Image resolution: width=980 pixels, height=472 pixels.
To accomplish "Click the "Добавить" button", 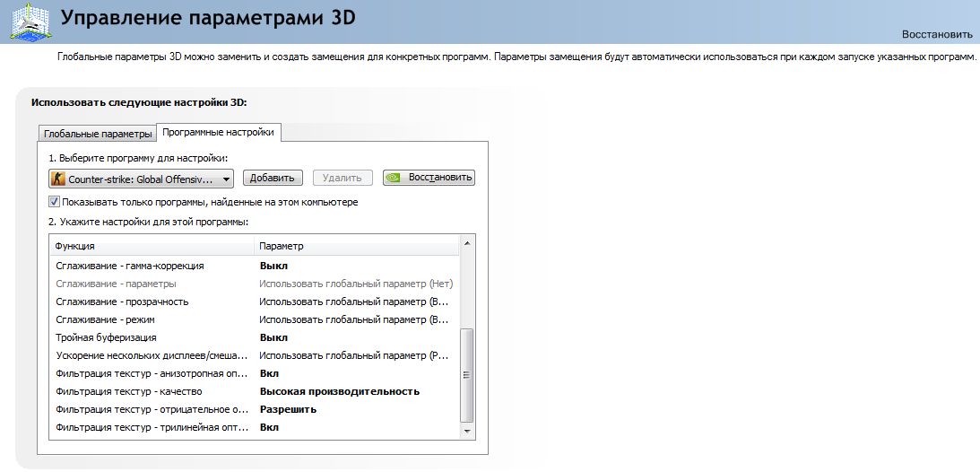I will click(272, 179).
